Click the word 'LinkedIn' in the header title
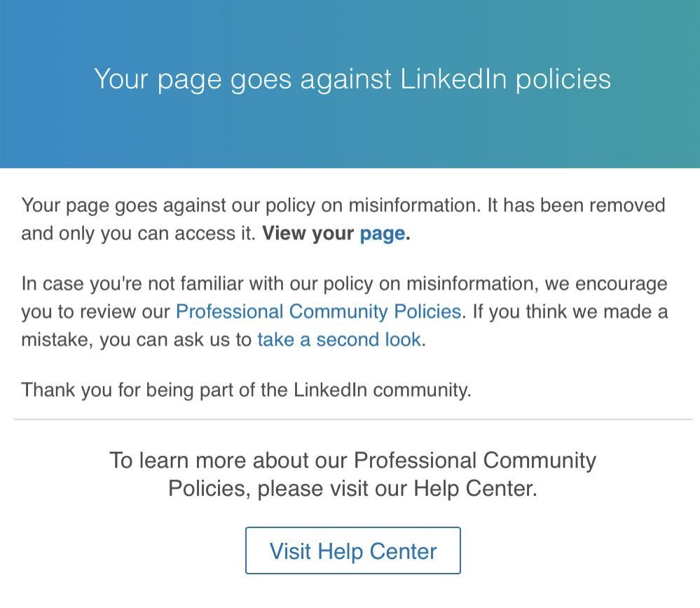700x608 pixels. [453, 79]
